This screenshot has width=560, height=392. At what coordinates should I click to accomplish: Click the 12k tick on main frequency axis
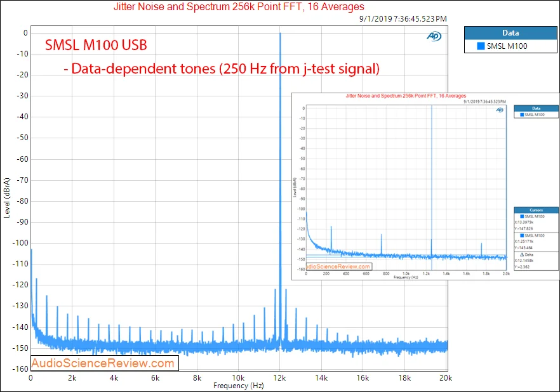pos(279,378)
